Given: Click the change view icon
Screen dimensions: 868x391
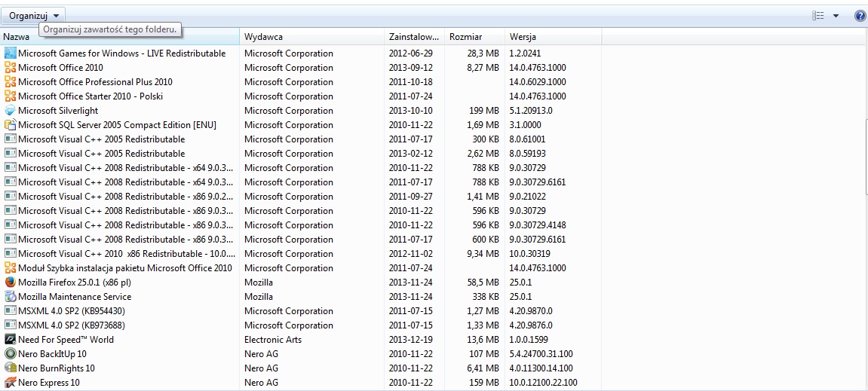Looking at the screenshot, I should (x=818, y=16).
